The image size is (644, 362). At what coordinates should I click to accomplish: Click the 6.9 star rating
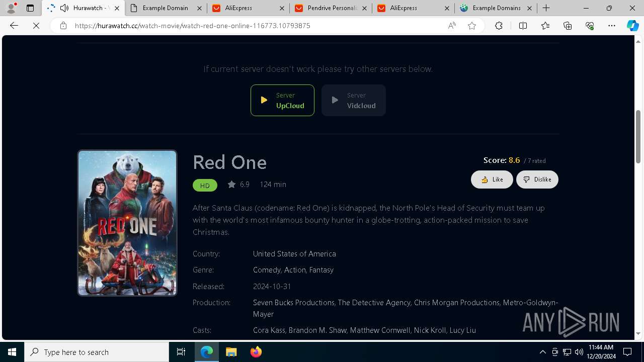point(238,185)
